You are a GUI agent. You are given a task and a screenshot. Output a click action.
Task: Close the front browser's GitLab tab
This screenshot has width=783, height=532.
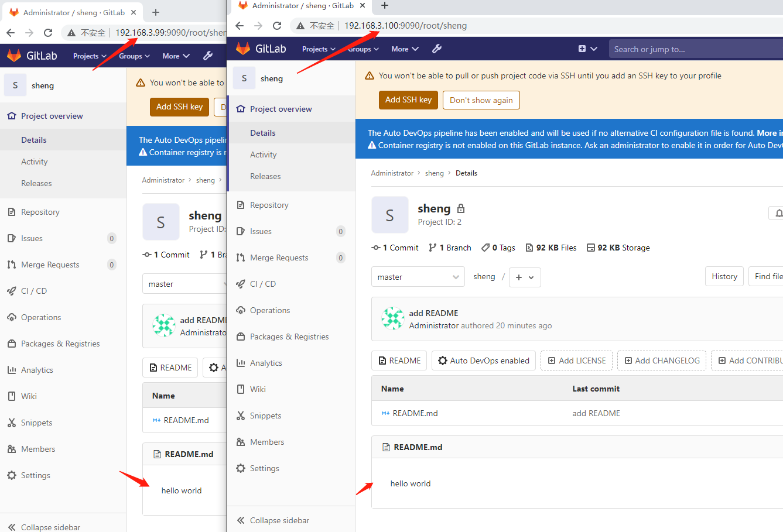[x=363, y=5]
